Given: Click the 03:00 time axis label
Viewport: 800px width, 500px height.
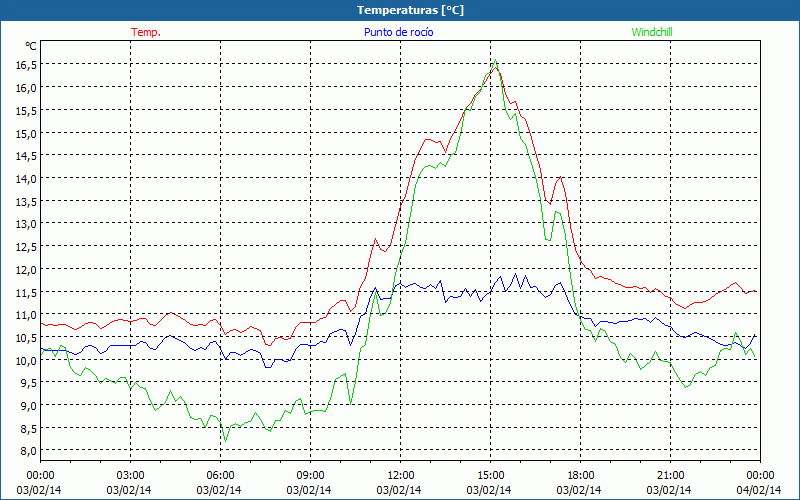Looking at the screenshot, I should pyautogui.click(x=131, y=475).
